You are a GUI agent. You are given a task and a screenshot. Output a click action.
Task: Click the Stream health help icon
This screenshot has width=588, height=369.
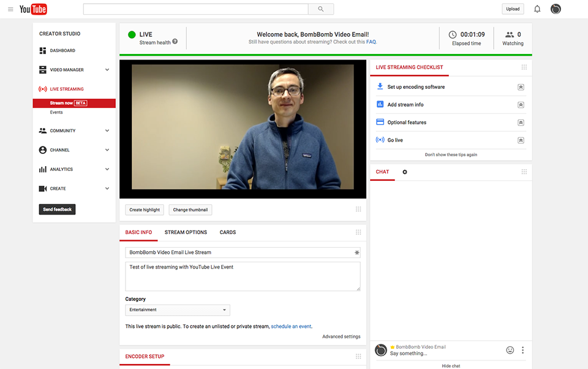coord(175,42)
